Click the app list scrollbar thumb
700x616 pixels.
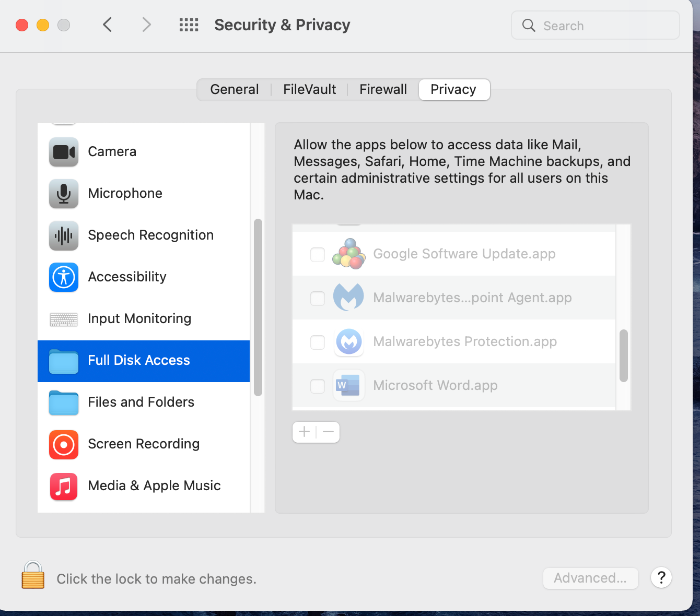point(623,356)
